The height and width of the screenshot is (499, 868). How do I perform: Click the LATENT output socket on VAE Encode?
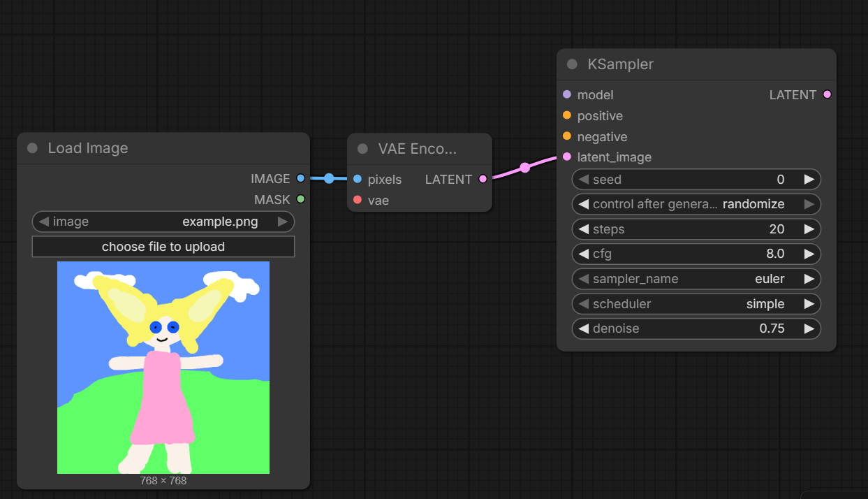[483, 179]
